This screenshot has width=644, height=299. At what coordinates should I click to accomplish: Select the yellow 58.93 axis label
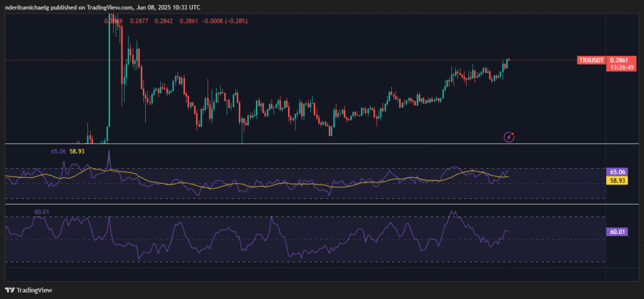616,180
